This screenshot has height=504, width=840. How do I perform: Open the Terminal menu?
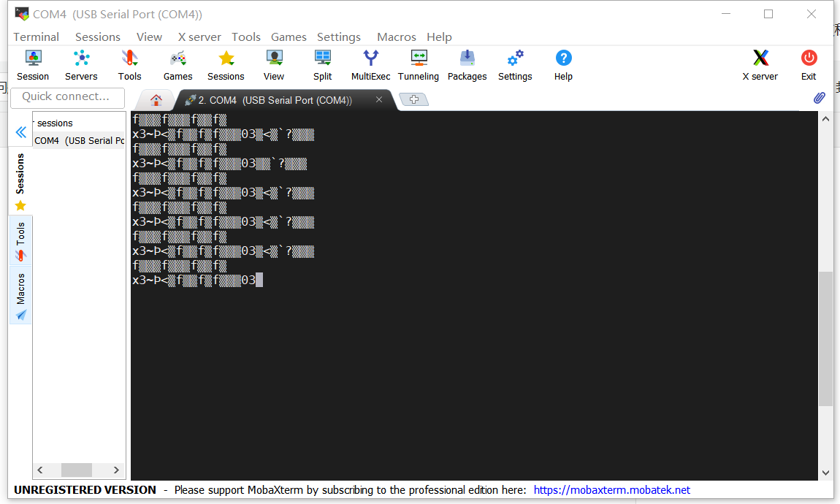pos(36,37)
